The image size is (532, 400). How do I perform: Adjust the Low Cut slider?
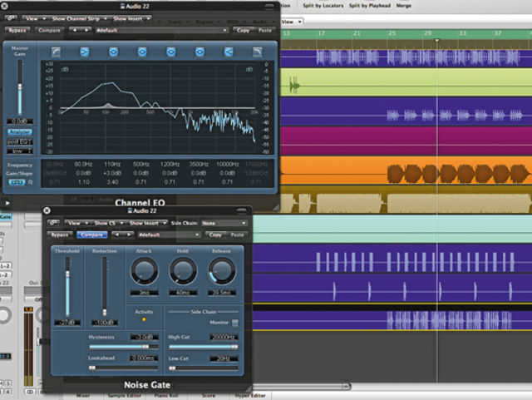(x=203, y=368)
